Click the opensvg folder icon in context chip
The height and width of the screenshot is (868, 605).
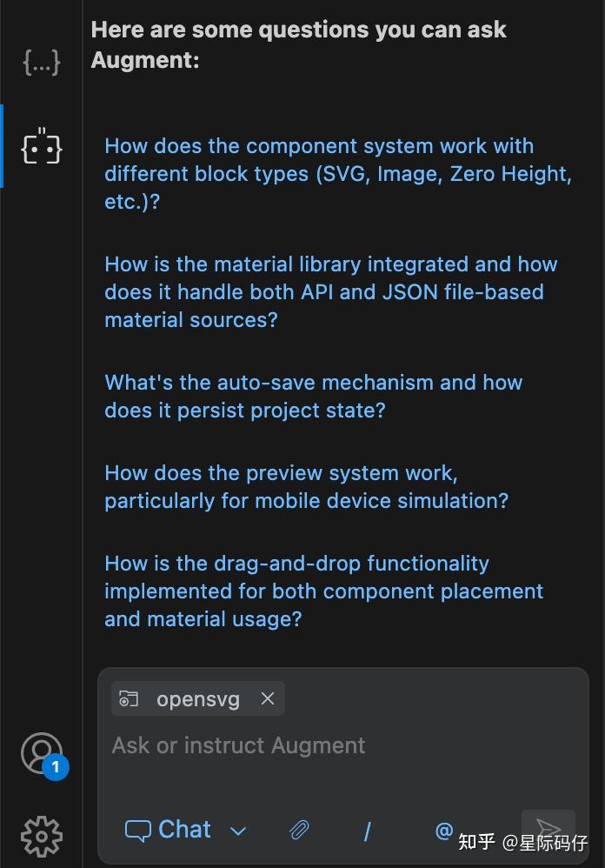[x=130, y=698]
